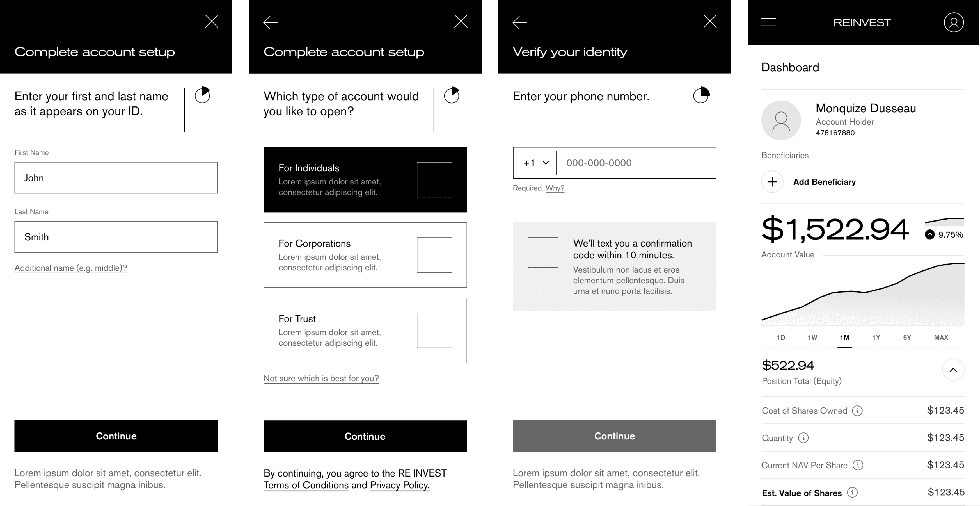Open the hamburger menu in REINVEST header

(x=768, y=22)
